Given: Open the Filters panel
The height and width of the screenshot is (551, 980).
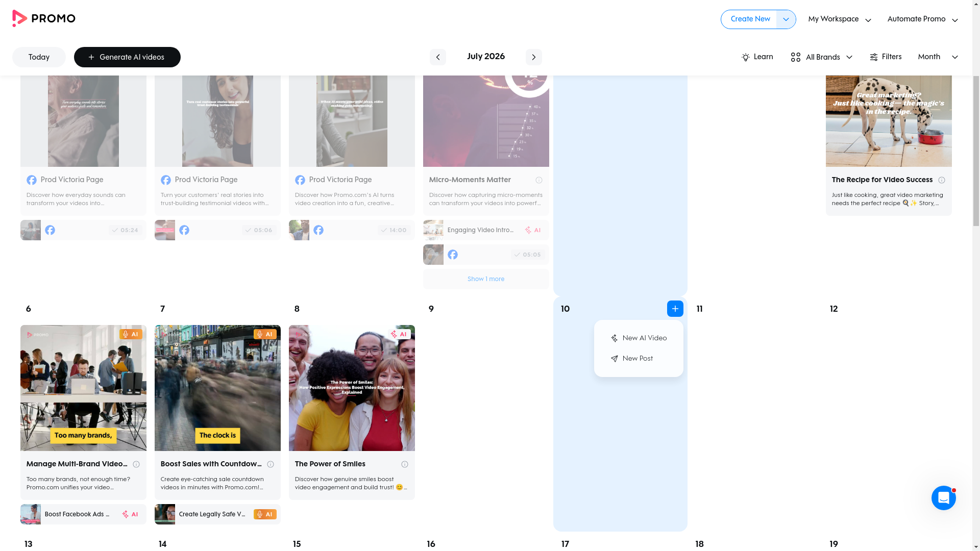Looking at the screenshot, I should 886,57.
